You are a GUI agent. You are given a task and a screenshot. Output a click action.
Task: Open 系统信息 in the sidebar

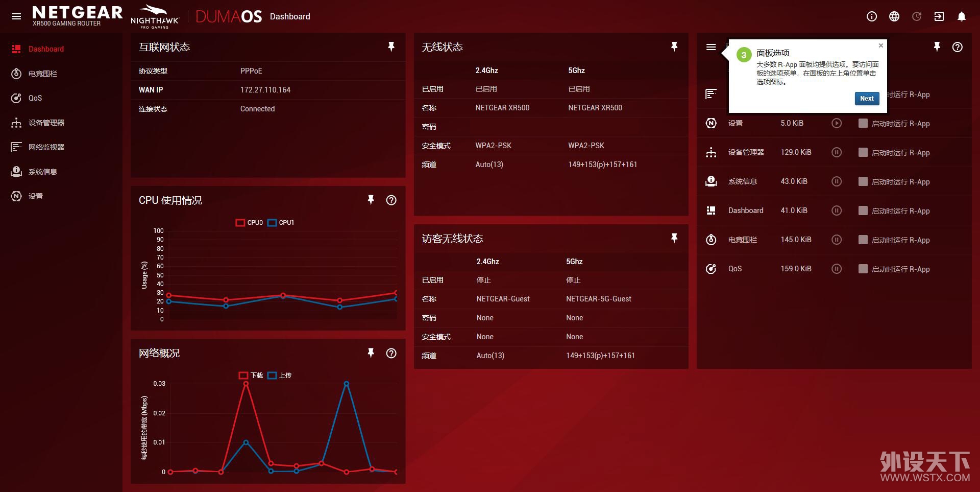[x=43, y=172]
